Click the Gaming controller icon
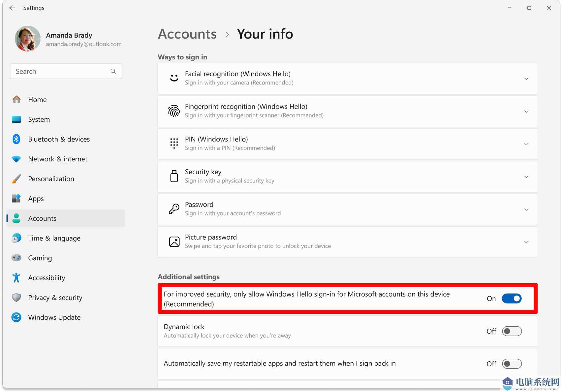Viewport: 562px width, 392px height. click(x=16, y=258)
